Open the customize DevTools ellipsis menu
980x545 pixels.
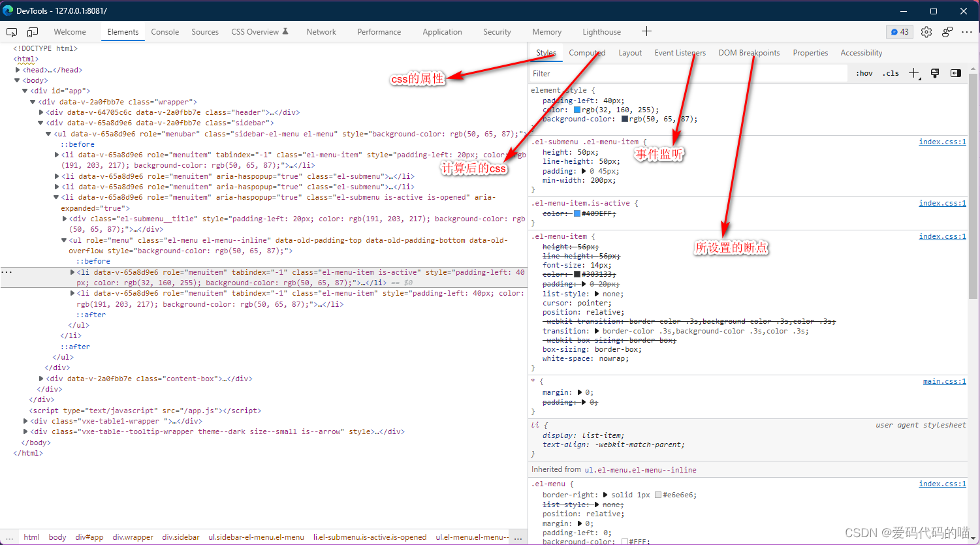click(x=967, y=31)
